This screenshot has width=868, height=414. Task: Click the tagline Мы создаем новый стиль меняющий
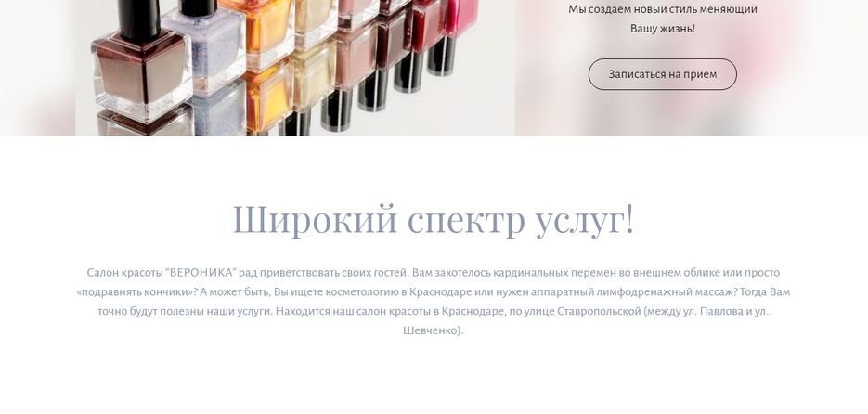click(663, 9)
